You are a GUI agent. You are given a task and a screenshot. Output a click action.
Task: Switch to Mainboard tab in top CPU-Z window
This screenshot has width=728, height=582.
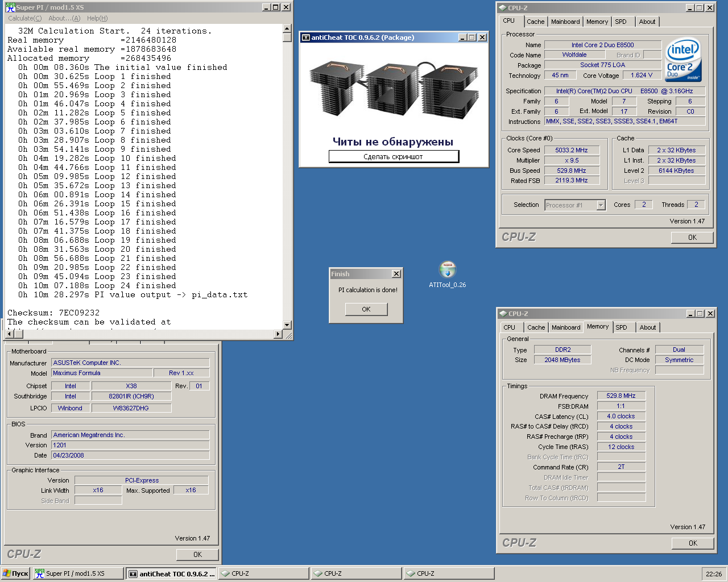(565, 22)
